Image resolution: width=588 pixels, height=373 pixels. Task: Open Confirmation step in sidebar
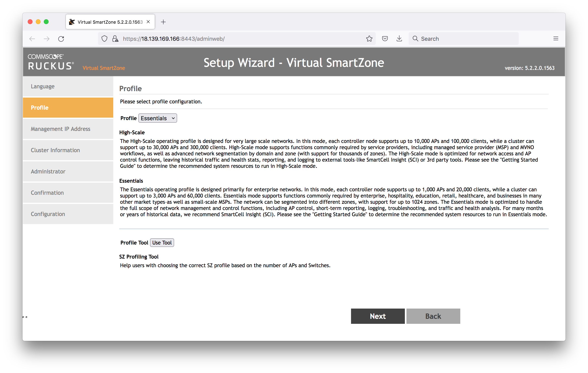pos(68,193)
